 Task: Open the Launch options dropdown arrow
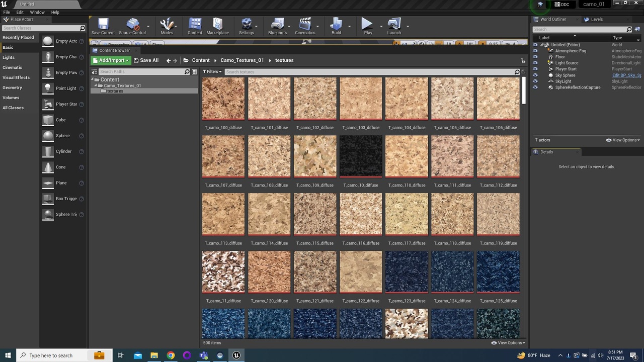pos(408,26)
